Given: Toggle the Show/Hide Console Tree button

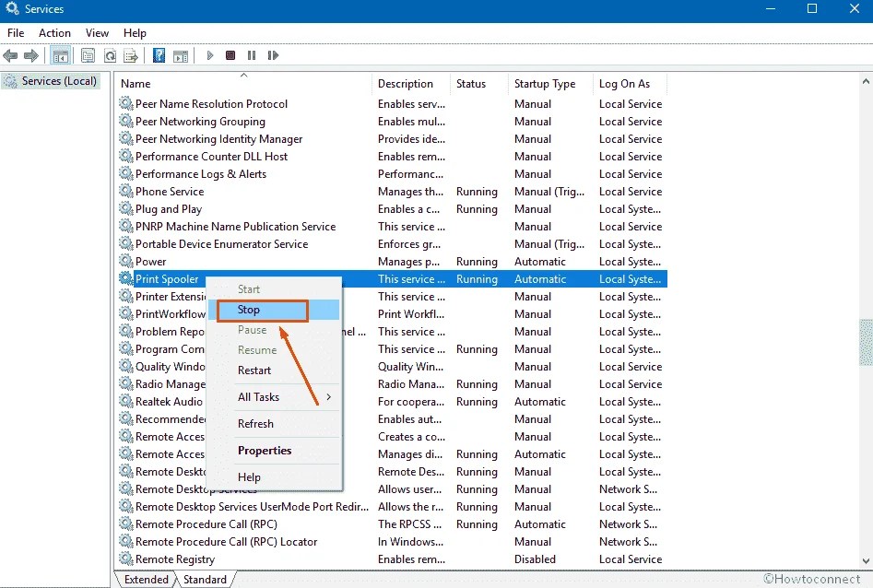Looking at the screenshot, I should click(x=61, y=55).
